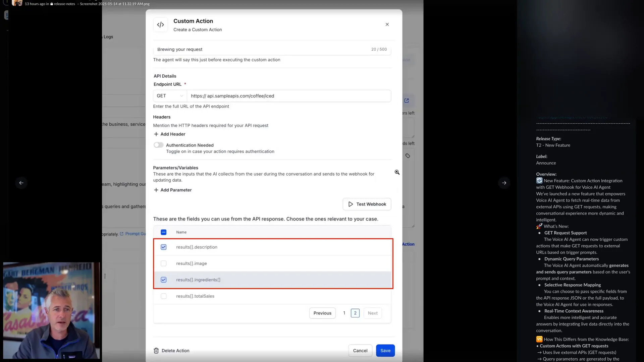This screenshot has height=362, width=644.
Task: Click the Action link behind the dialog
Action: (x=408, y=244)
